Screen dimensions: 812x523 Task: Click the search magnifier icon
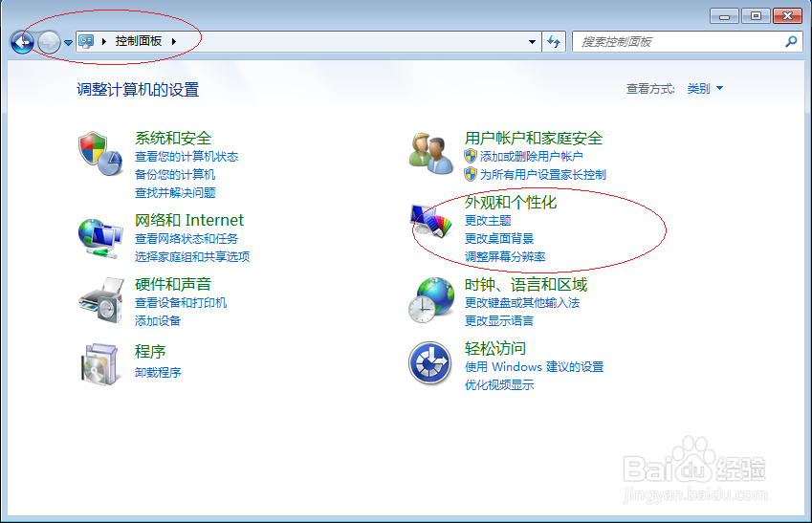tap(791, 41)
